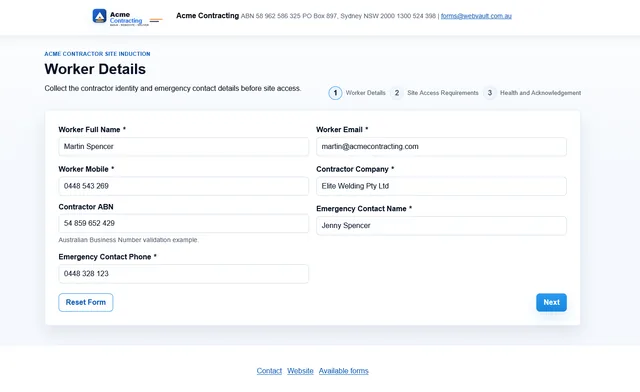640x392 pixels.
Task: Click the Next button
Action: tap(551, 303)
